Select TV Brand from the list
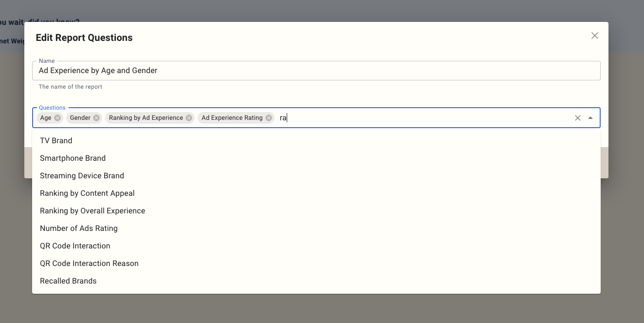Screen dimensions: 644x323 point(56,141)
